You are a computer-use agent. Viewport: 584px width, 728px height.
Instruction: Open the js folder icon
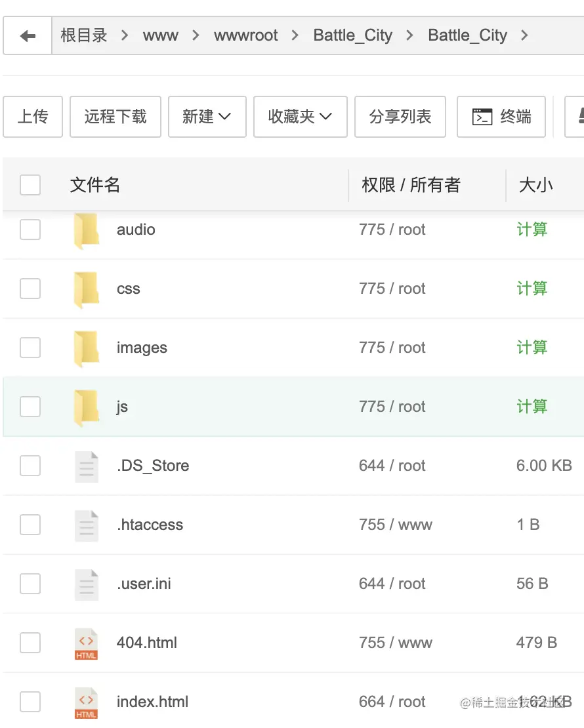[87, 407]
